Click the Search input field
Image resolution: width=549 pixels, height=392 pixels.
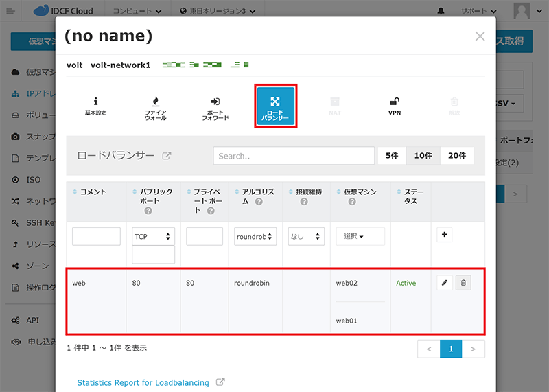(x=294, y=156)
